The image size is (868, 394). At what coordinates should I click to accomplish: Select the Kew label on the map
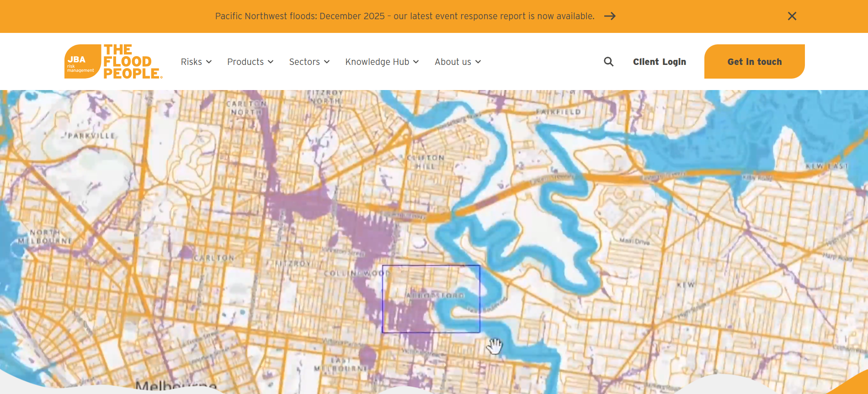click(x=686, y=285)
